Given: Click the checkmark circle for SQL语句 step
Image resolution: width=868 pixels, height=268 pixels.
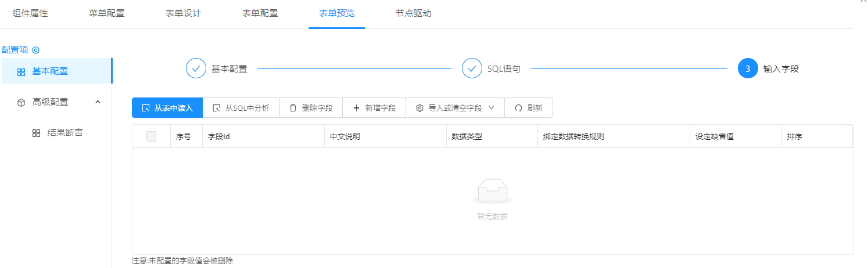Looking at the screenshot, I should click(x=472, y=68).
